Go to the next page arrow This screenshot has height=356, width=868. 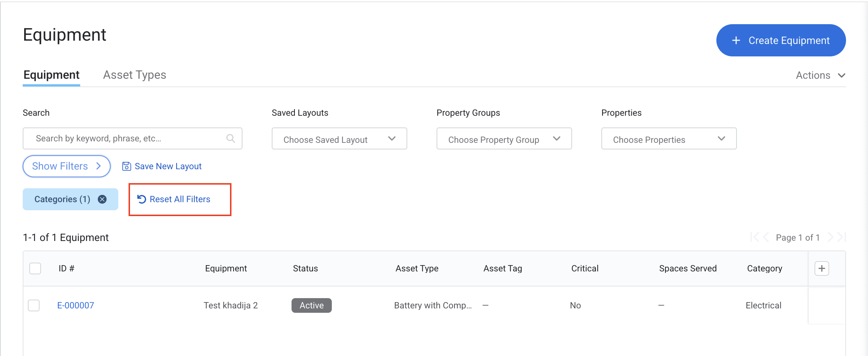[831, 237]
